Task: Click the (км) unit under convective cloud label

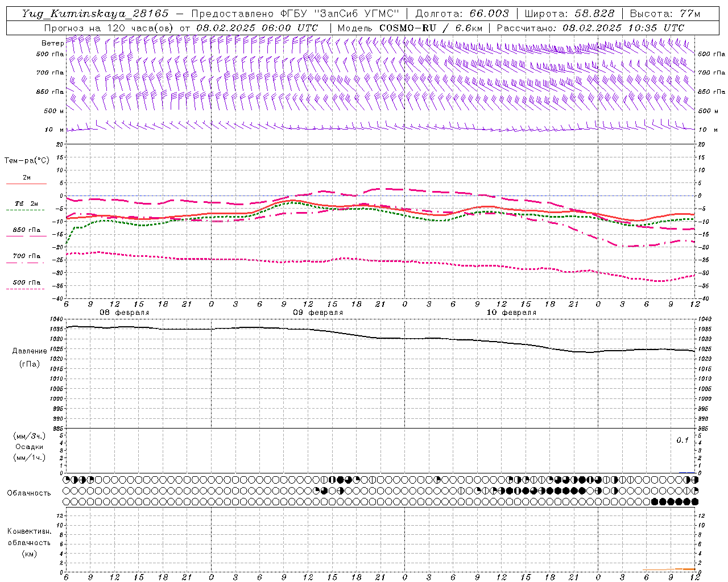Action: [30, 554]
